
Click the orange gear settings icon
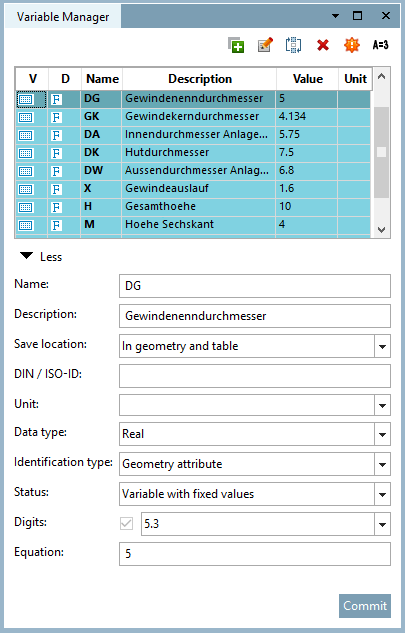click(352, 45)
